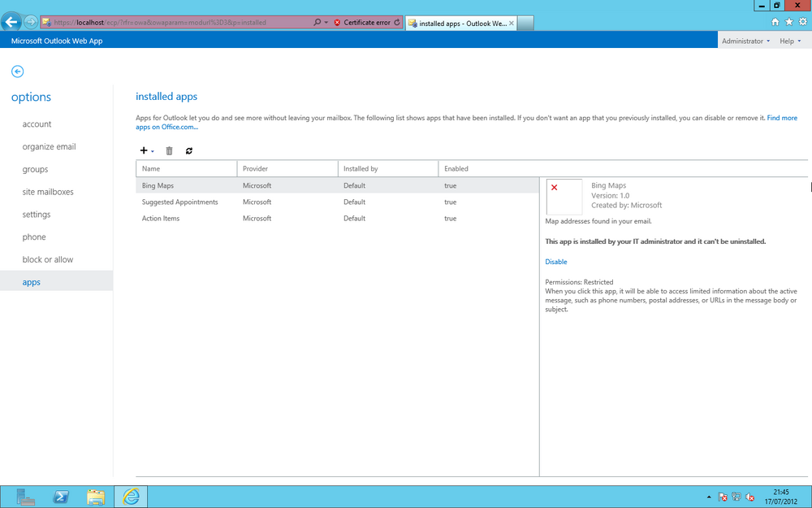
Task: Open the Help dropdown menu
Action: click(790, 41)
